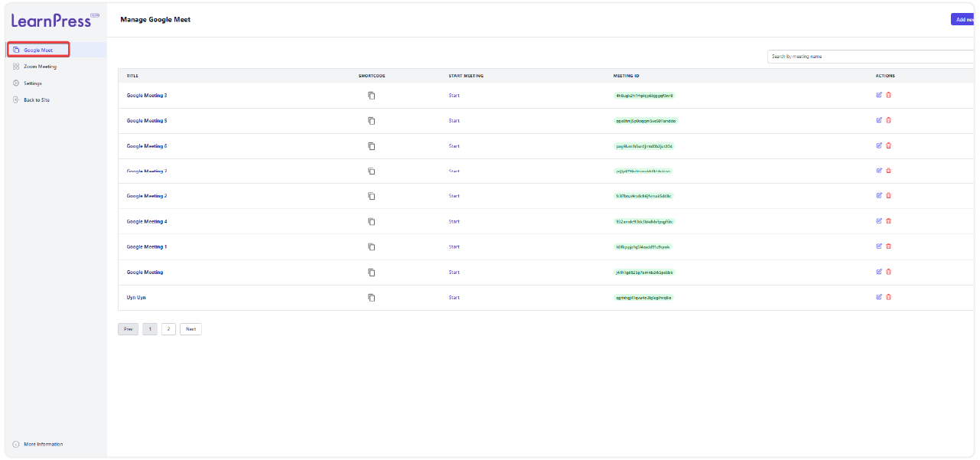This screenshot has width=980, height=460.
Task: Delete Google Meeting 2 via trash icon
Action: pyautogui.click(x=888, y=196)
